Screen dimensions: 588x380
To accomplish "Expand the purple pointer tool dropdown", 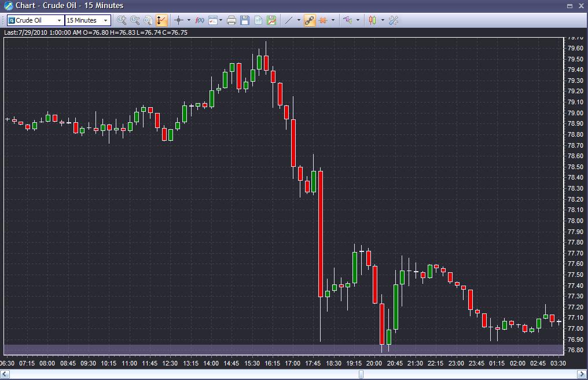I will point(358,20).
